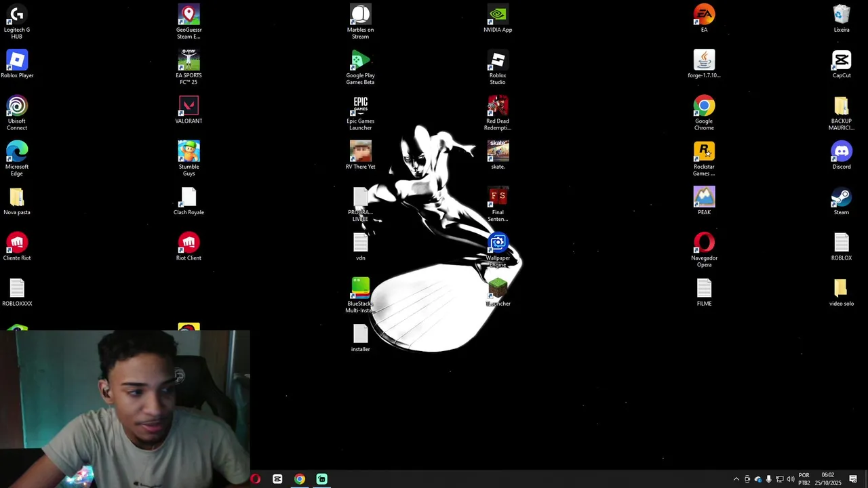
Task: Open the Cliente Riot shortcut
Action: 17,246
